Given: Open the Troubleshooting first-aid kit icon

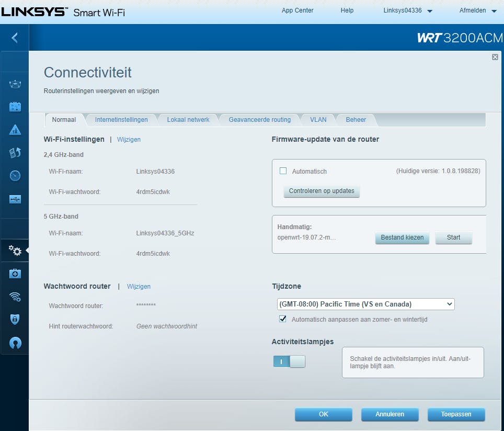Looking at the screenshot, I should 15,274.
